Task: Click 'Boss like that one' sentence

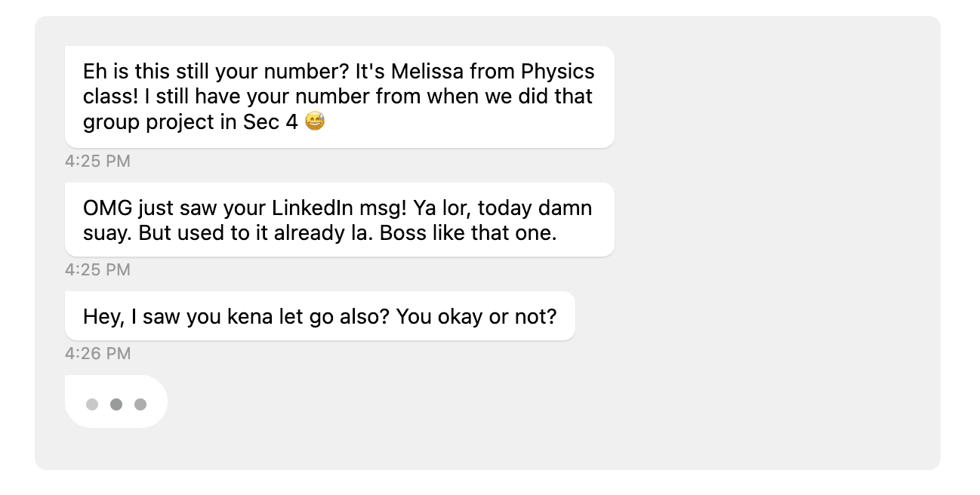Action: click(x=468, y=233)
